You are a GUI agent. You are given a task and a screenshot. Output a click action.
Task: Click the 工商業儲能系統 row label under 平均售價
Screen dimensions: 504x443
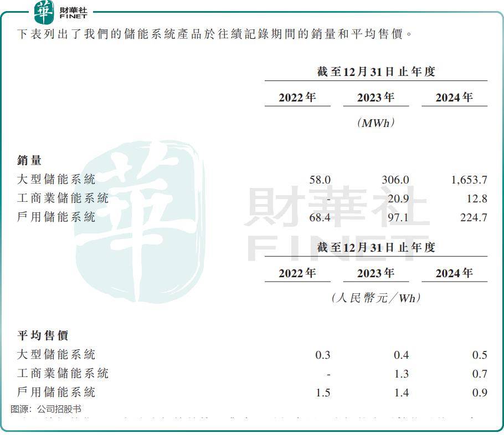pyautogui.click(x=63, y=373)
